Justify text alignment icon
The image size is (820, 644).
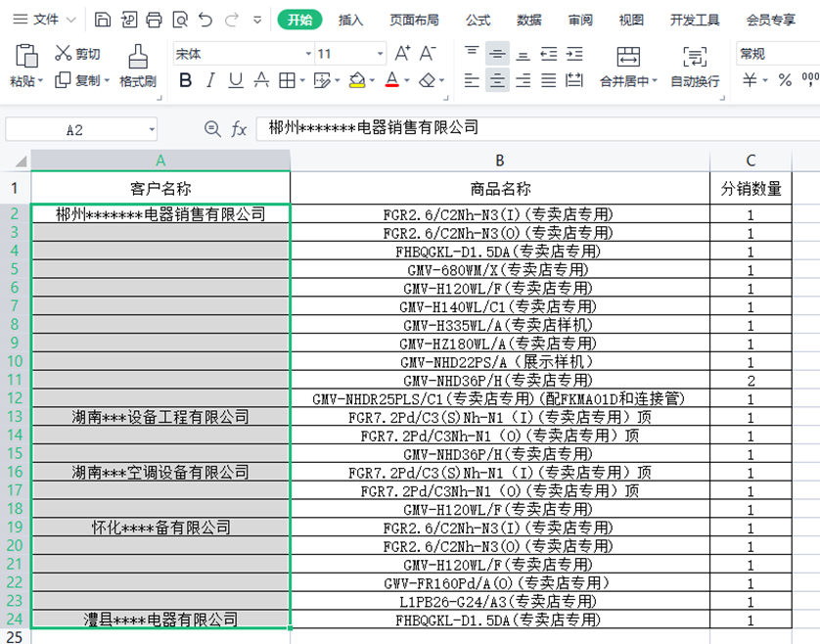(x=549, y=80)
